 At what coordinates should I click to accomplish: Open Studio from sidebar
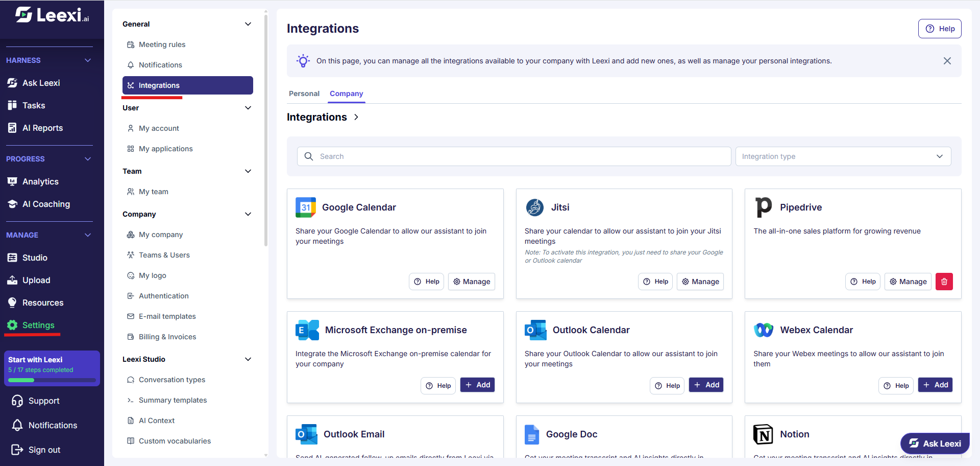(28, 258)
